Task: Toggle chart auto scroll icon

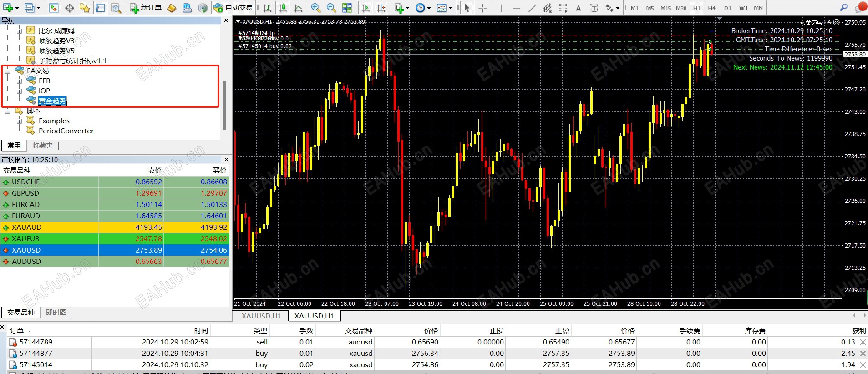Action: coord(365,8)
